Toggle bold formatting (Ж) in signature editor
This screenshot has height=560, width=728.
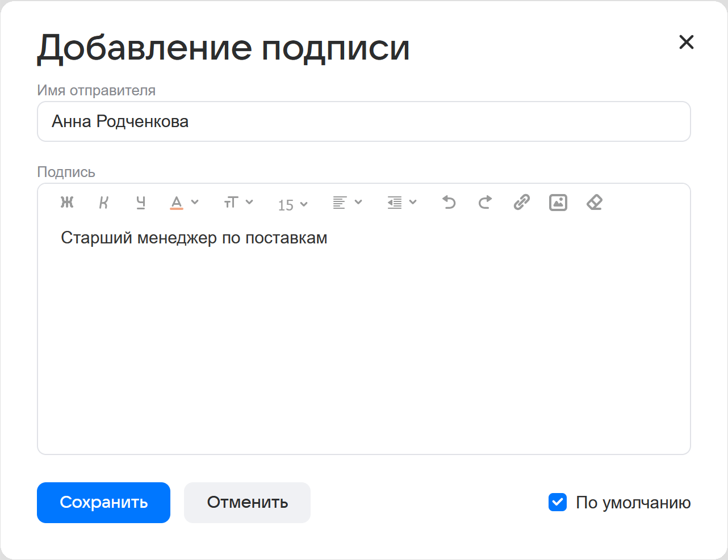point(67,203)
